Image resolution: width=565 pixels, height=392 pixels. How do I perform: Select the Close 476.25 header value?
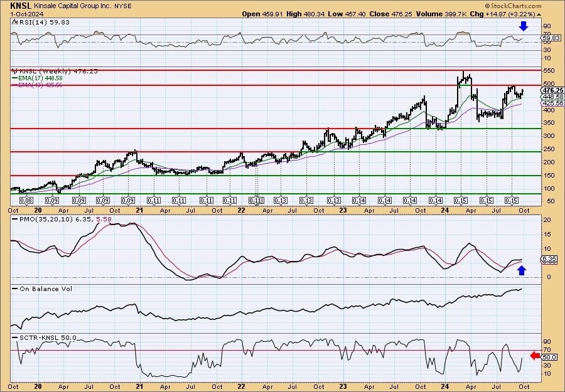[x=390, y=14]
